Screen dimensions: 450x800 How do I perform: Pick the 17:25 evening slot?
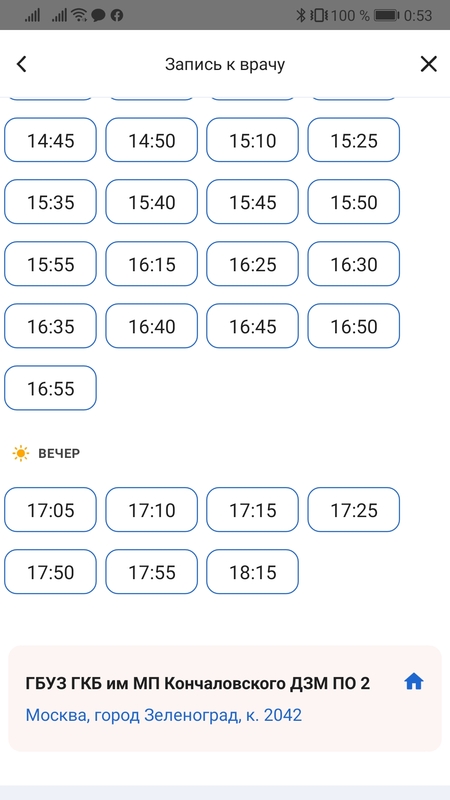(354, 510)
